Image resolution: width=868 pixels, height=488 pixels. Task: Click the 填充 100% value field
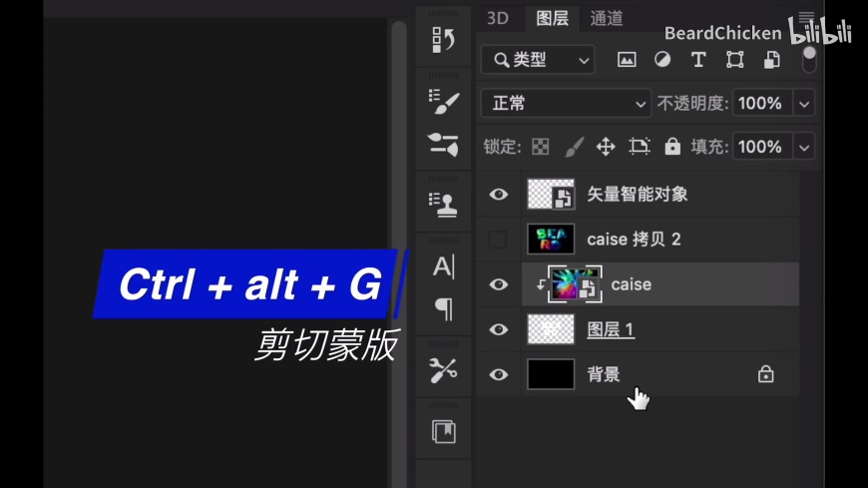[x=762, y=147]
